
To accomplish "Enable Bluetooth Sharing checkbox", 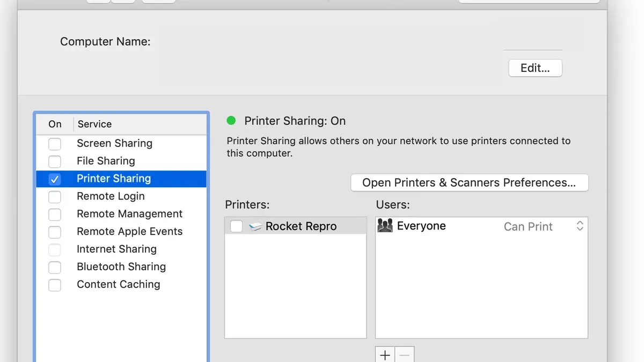I will pyautogui.click(x=55, y=268).
